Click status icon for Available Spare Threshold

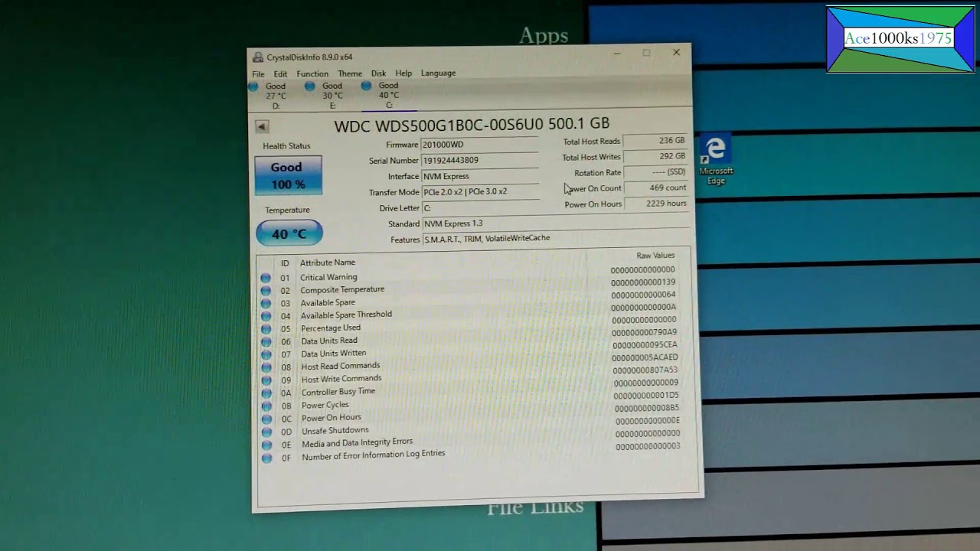pos(266,316)
